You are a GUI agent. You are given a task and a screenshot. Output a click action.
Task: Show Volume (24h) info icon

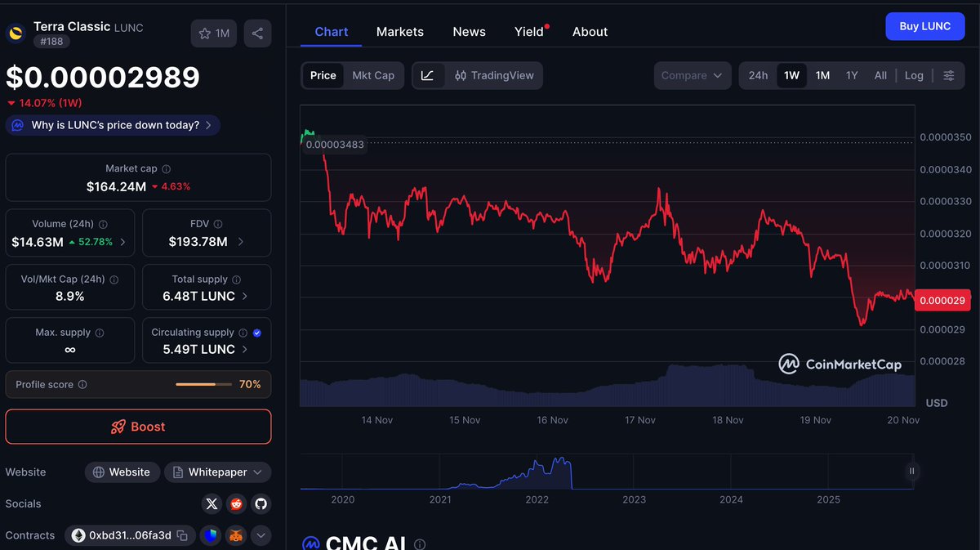pos(103,223)
